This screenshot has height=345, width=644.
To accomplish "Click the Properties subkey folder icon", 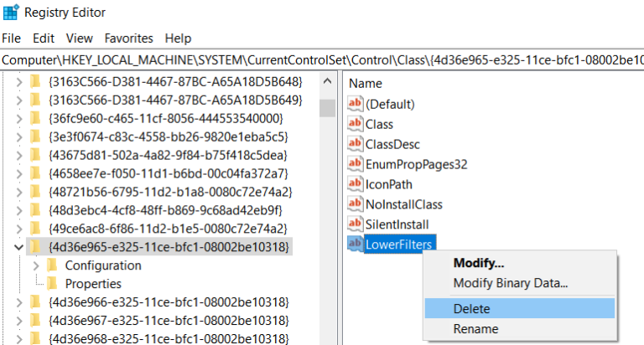I will pyautogui.click(x=52, y=283).
